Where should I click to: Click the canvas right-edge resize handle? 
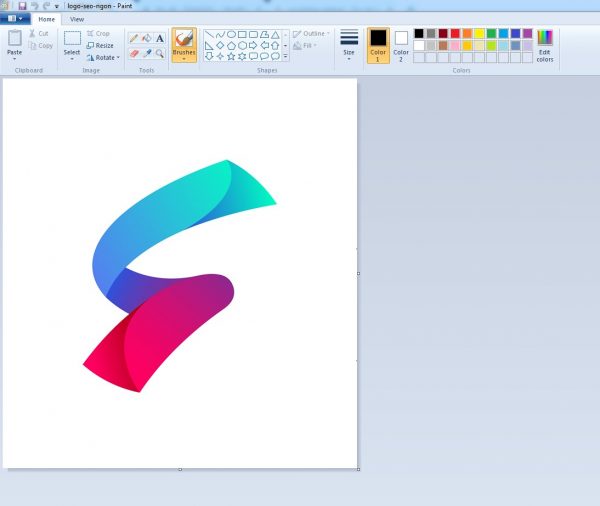[358, 273]
